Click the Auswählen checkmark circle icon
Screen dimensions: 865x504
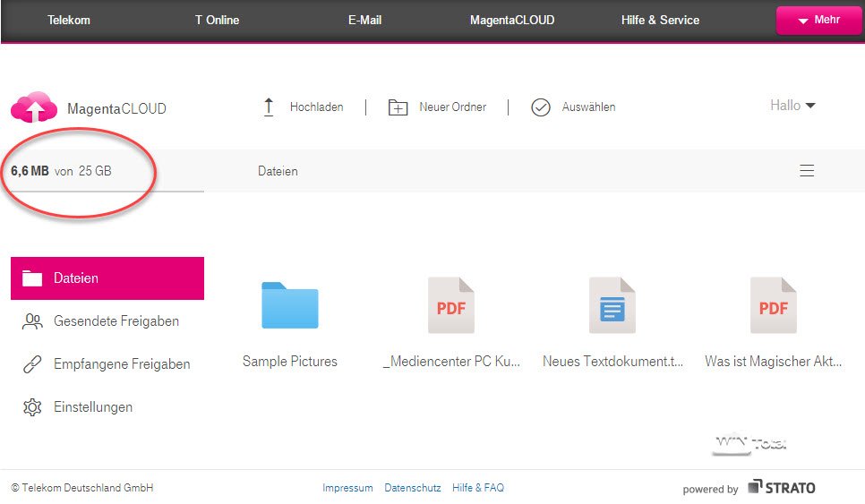[541, 107]
